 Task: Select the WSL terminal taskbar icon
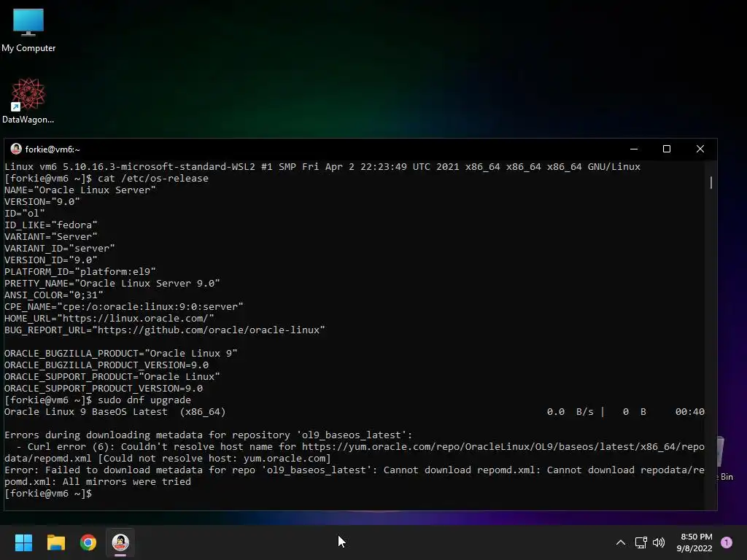point(120,542)
